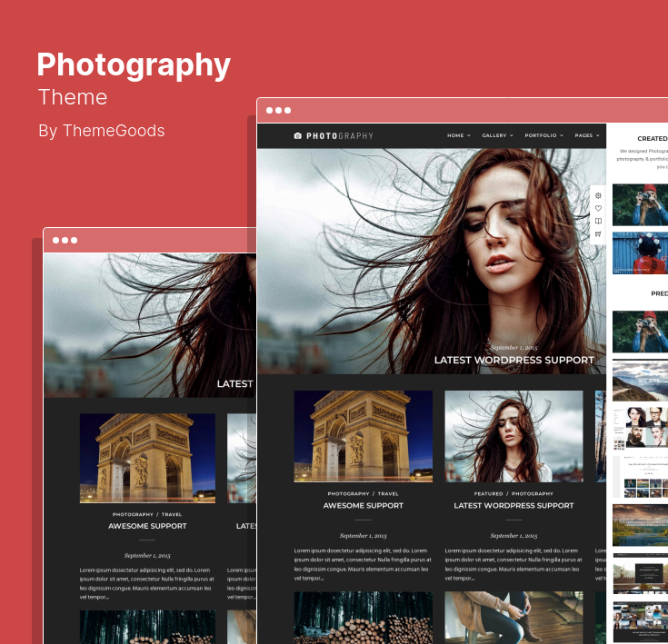
Task: Open person on wooden steps thumbnail
Action: 513,617
